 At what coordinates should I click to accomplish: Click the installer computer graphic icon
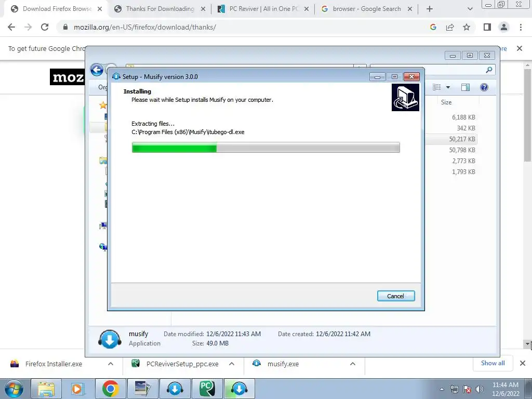(405, 97)
